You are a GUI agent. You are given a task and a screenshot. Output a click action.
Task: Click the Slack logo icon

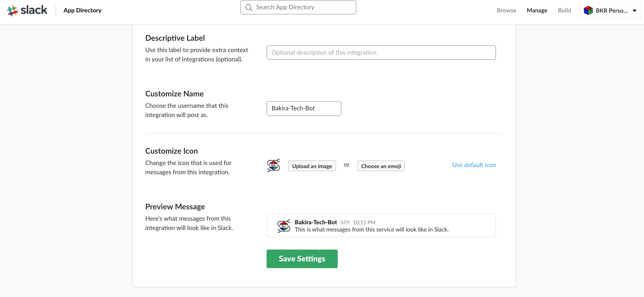pos(12,11)
